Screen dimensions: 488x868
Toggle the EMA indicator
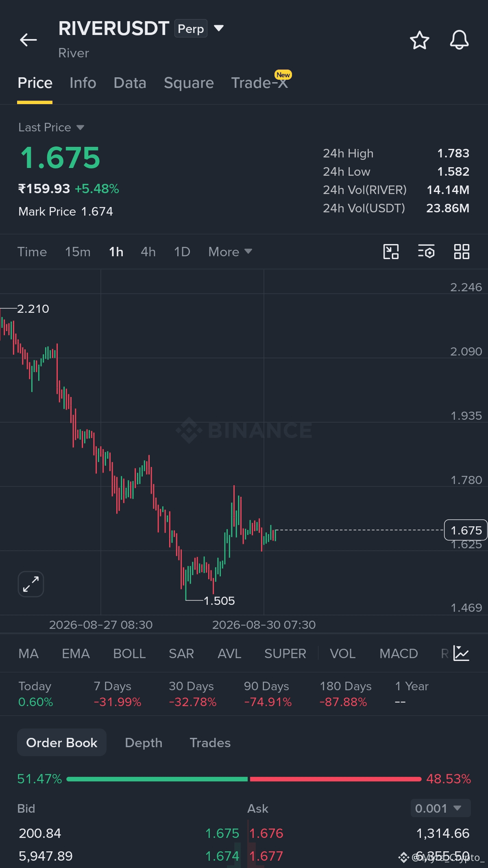pyautogui.click(x=76, y=654)
